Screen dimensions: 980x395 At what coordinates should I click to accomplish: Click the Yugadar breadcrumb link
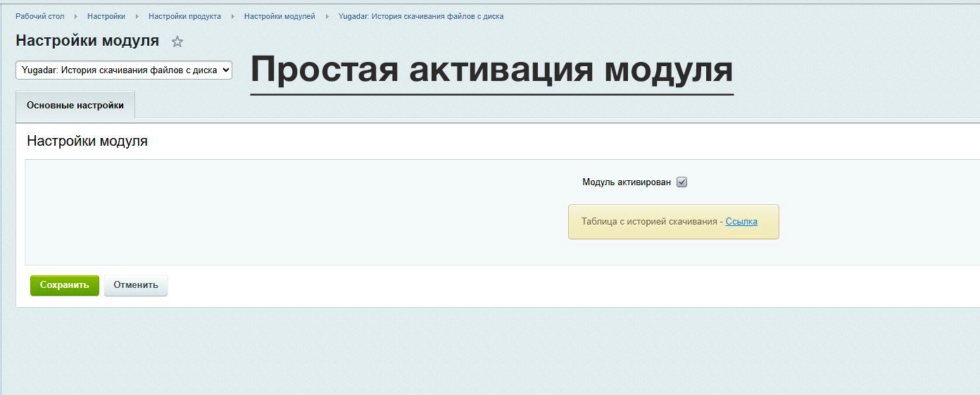coord(421,16)
